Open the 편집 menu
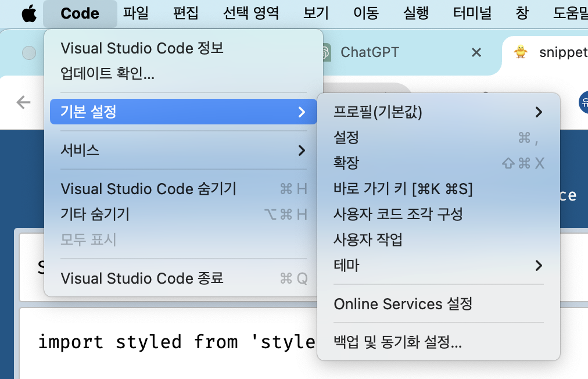The height and width of the screenshot is (379, 588). coord(185,13)
